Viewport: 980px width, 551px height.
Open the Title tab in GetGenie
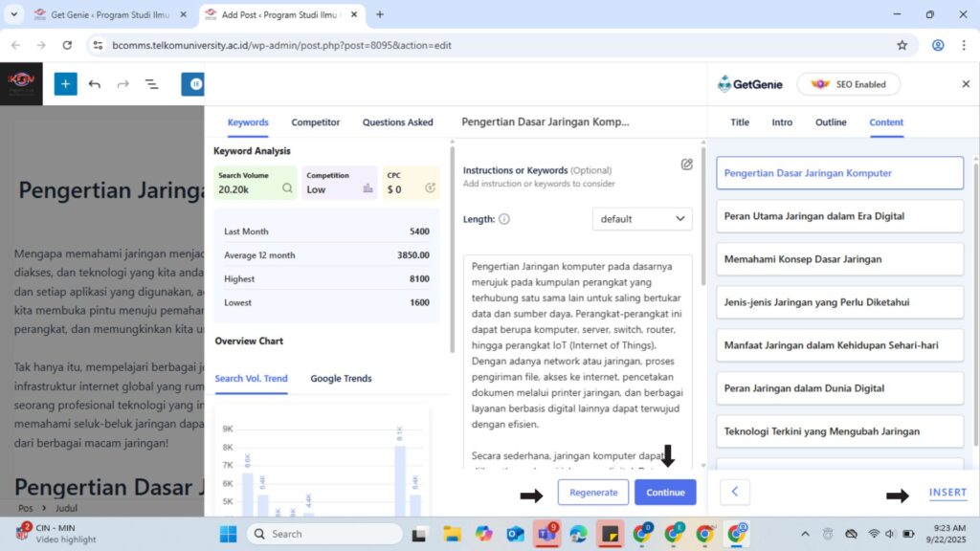[740, 122]
